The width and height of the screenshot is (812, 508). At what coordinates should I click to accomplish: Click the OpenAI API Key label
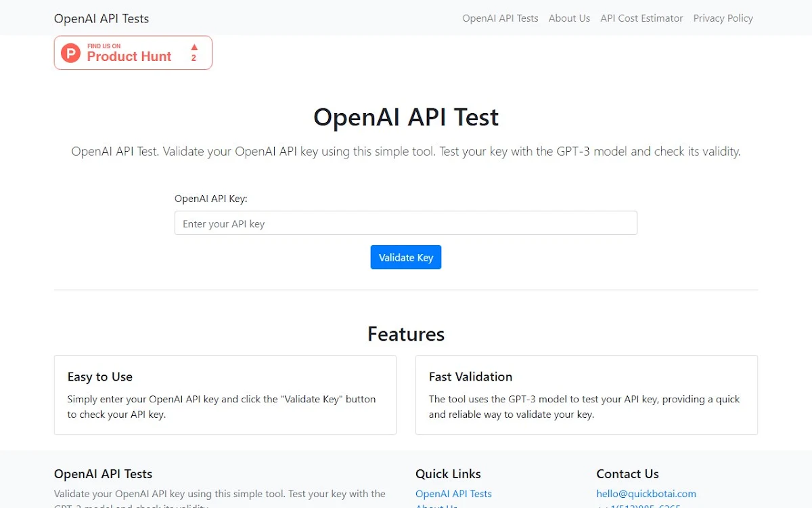click(x=211, y=198)
